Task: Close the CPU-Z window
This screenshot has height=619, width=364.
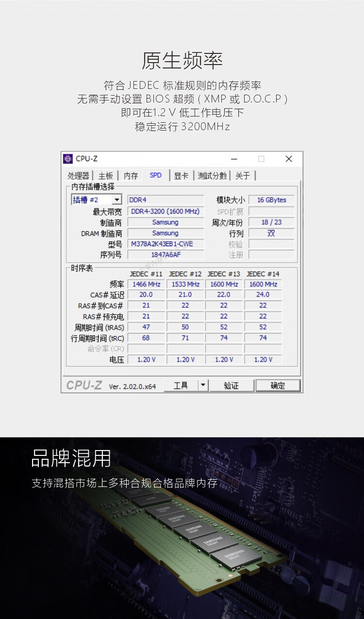Action: [x=289, y=159]
